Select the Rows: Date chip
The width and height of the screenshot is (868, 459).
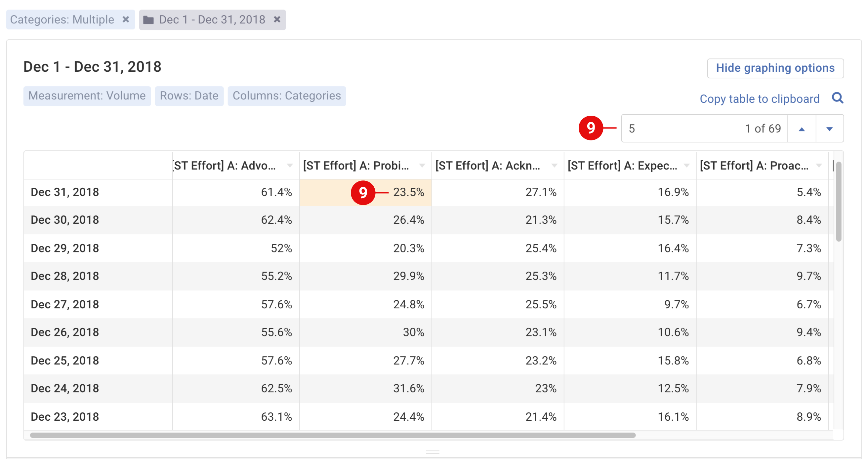tap(189, 96)
